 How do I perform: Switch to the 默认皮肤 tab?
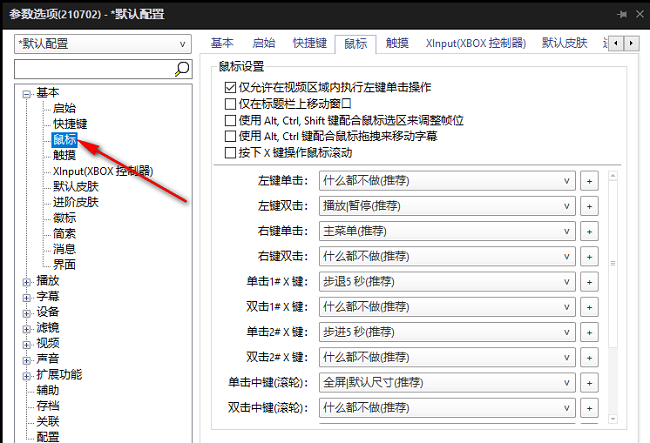point(565,43)
